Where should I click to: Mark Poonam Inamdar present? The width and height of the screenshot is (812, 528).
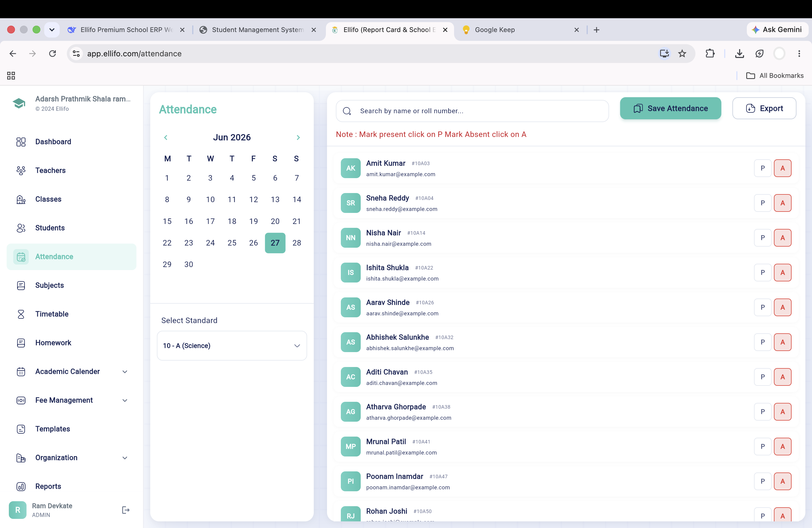(x=763, y=481)
